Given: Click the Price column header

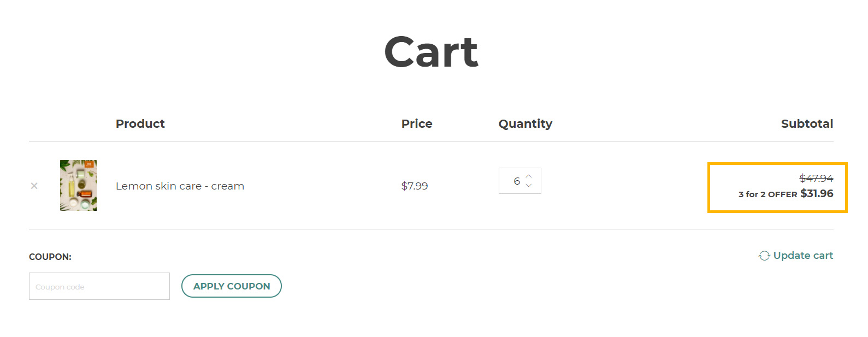Looking at the screenshot, I should pyautogui.click(x=417, y=123).
